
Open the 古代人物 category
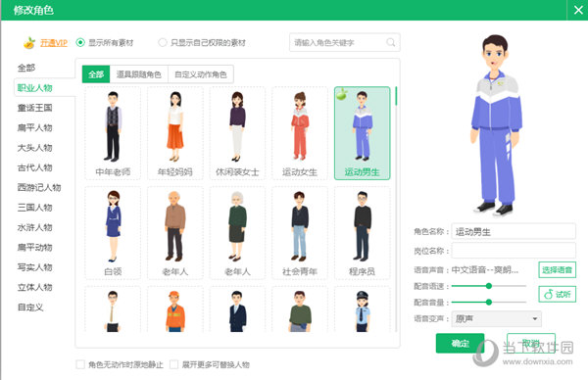(x=35, y=167)
